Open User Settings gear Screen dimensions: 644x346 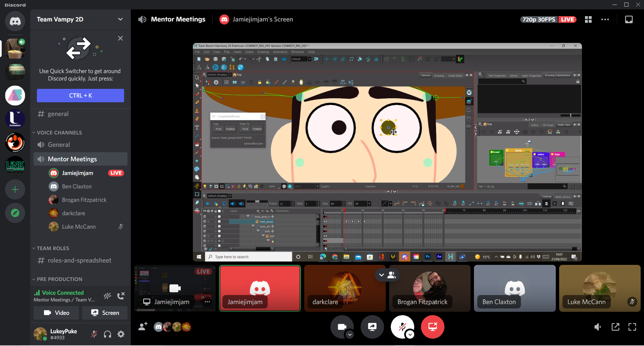point(121,334)
